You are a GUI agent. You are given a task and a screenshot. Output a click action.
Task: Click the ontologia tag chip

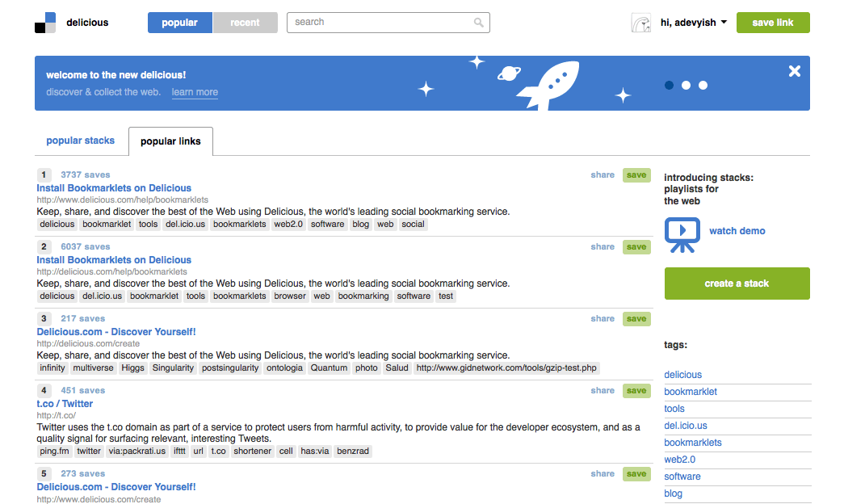285,367
